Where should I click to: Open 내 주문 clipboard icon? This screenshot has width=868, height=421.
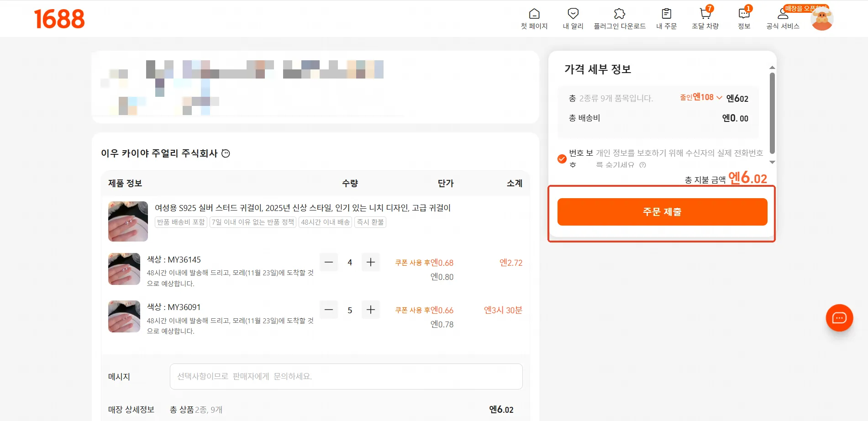pos(666,14)
